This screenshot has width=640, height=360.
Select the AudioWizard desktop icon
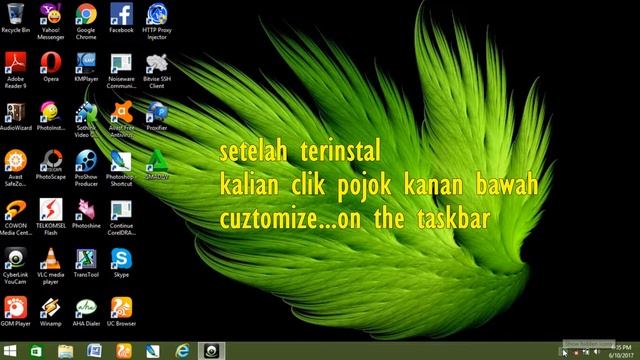tap(16, 116)
